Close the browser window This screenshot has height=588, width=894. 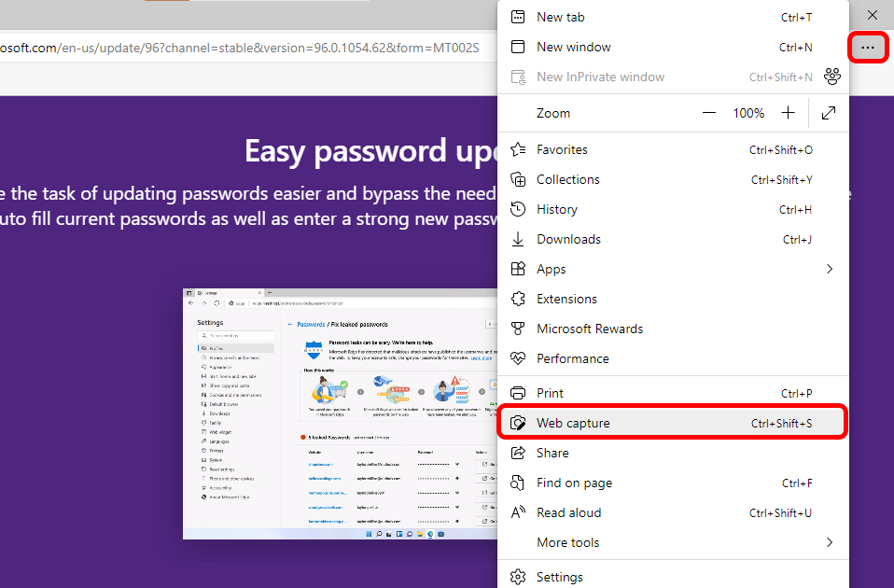pos(873,15)
